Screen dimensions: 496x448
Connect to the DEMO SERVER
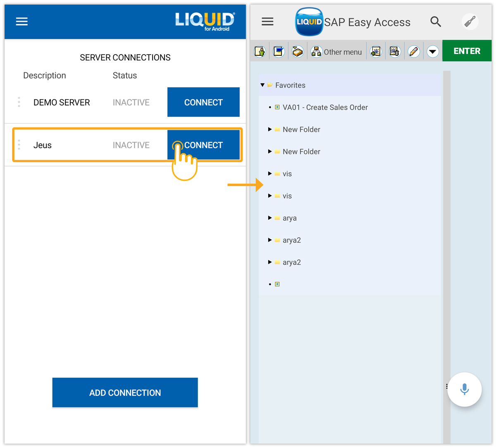[203, 102]
